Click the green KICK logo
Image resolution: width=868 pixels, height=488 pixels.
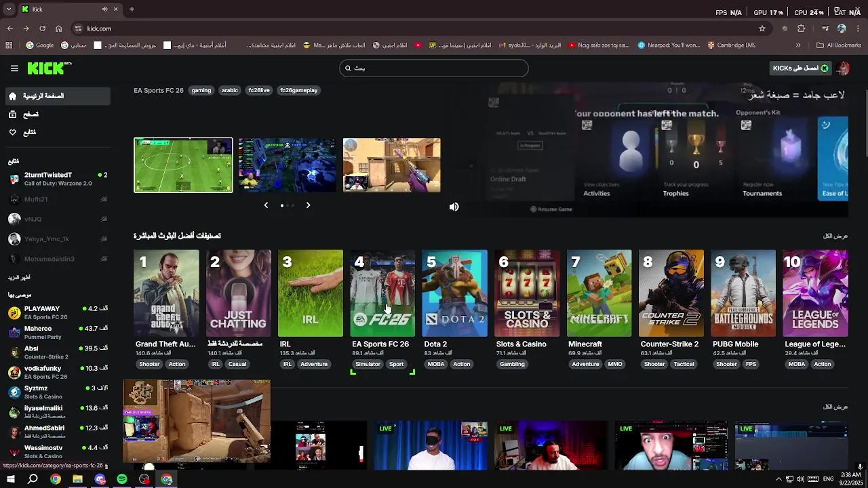49,68
